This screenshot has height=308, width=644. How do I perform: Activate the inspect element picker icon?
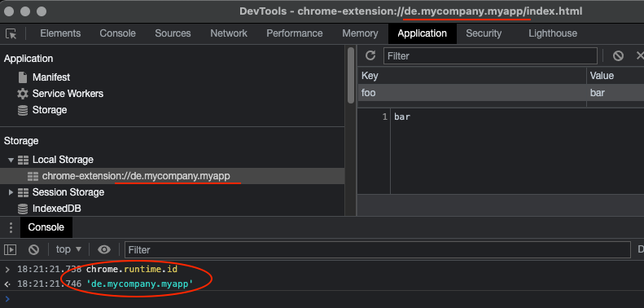pos(11,33)
